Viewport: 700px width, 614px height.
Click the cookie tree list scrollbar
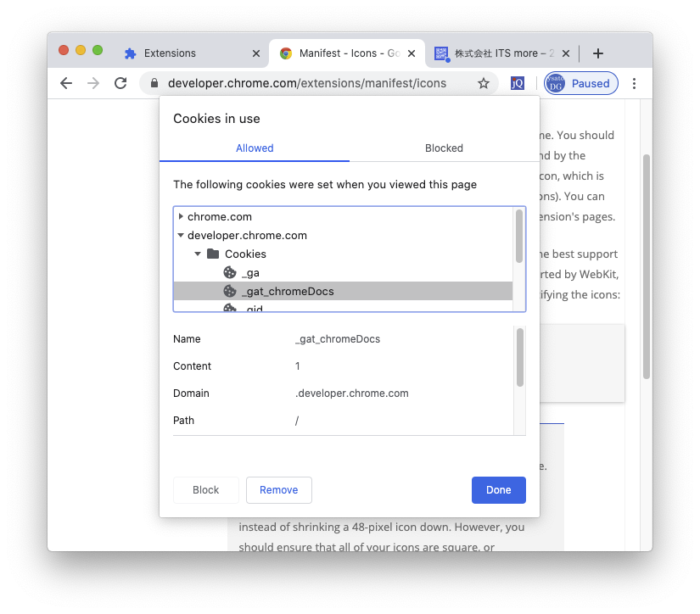pos(519,236)
